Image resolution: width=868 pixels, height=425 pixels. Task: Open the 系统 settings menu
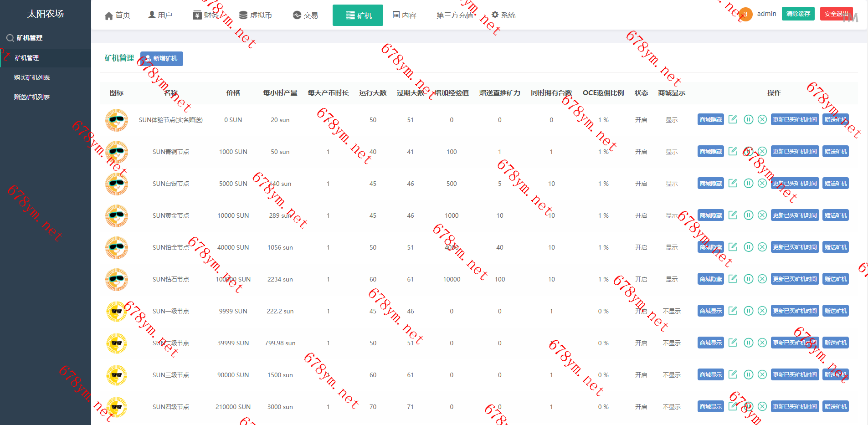[x=503, y=15]
